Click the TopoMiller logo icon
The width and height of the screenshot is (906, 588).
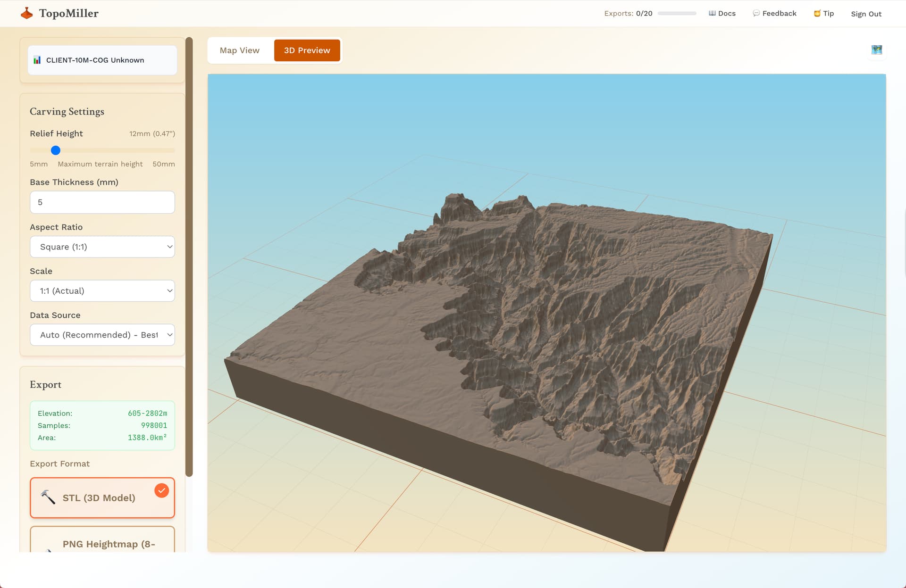27,13
